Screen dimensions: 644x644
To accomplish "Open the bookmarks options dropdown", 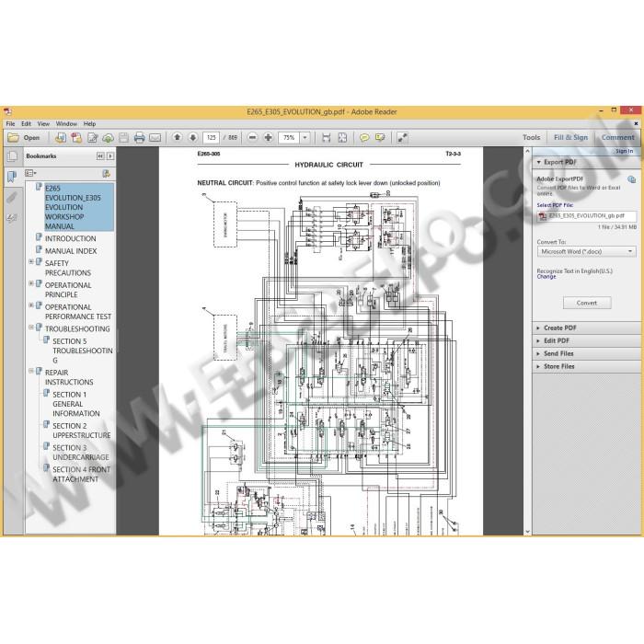I will 30,173.
